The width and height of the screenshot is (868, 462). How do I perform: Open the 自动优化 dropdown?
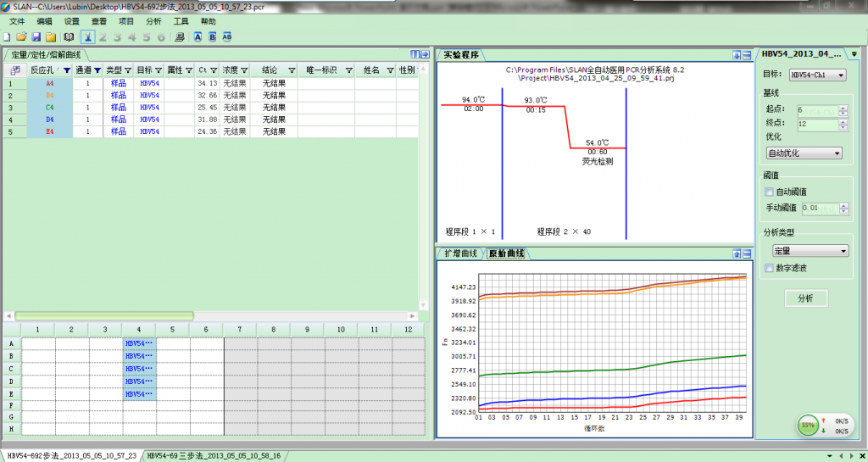(804, 153)
